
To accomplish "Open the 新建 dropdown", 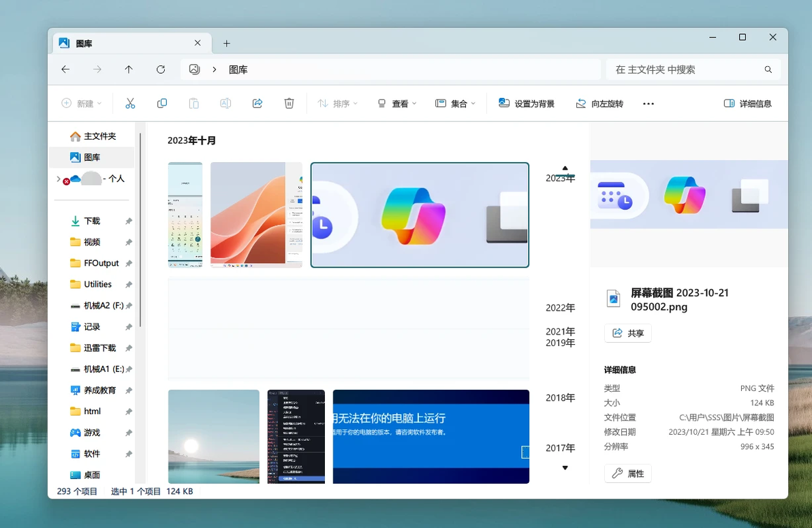I will (x=82, y=104).
